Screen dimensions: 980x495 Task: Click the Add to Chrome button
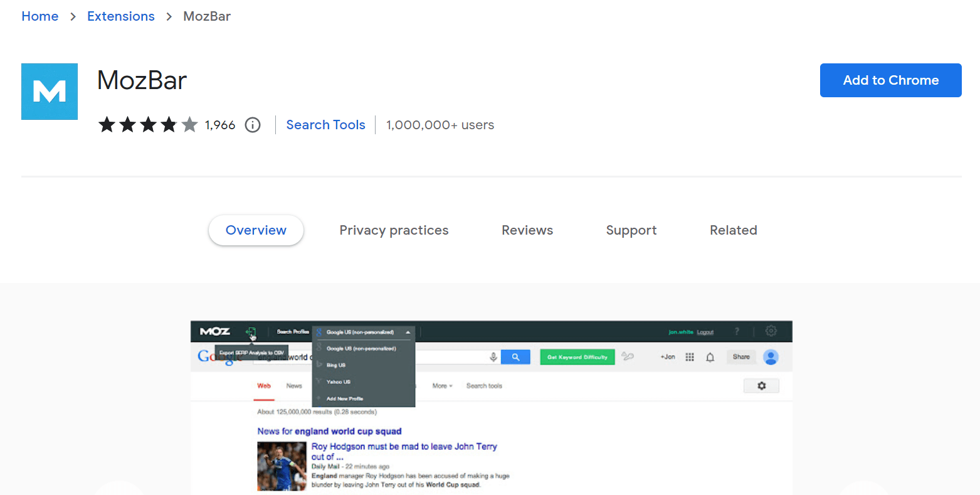coord(890,80)
